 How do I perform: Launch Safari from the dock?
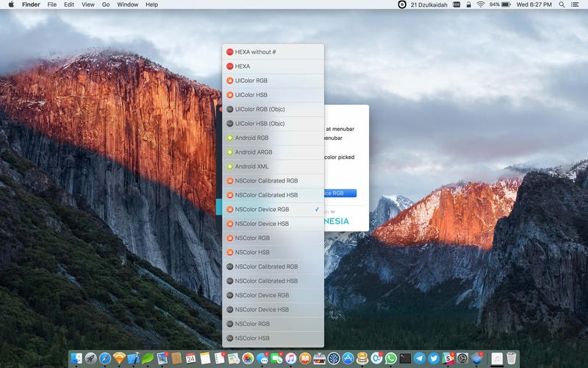click(105, 358)
